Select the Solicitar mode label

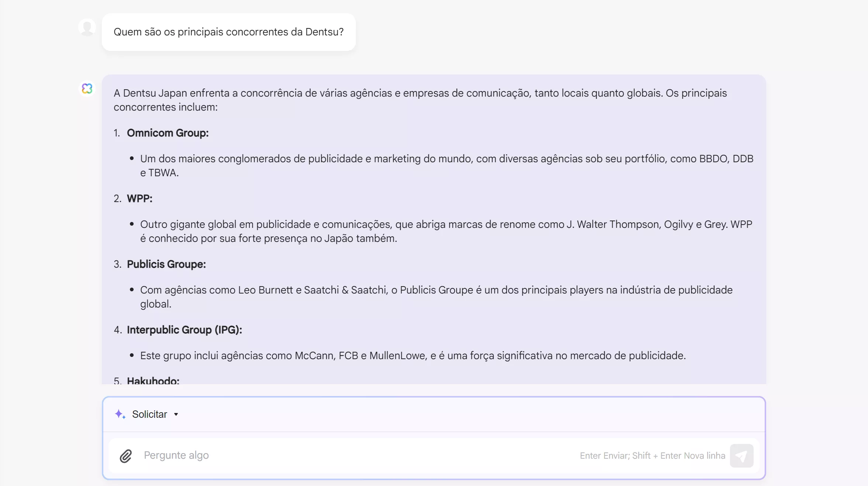(150, 414)
